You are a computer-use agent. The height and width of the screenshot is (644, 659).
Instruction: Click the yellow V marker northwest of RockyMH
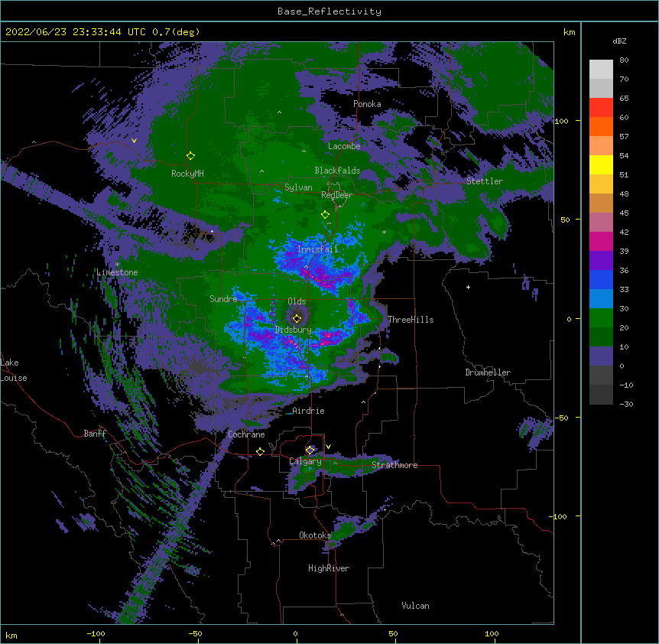pos(134,141)
